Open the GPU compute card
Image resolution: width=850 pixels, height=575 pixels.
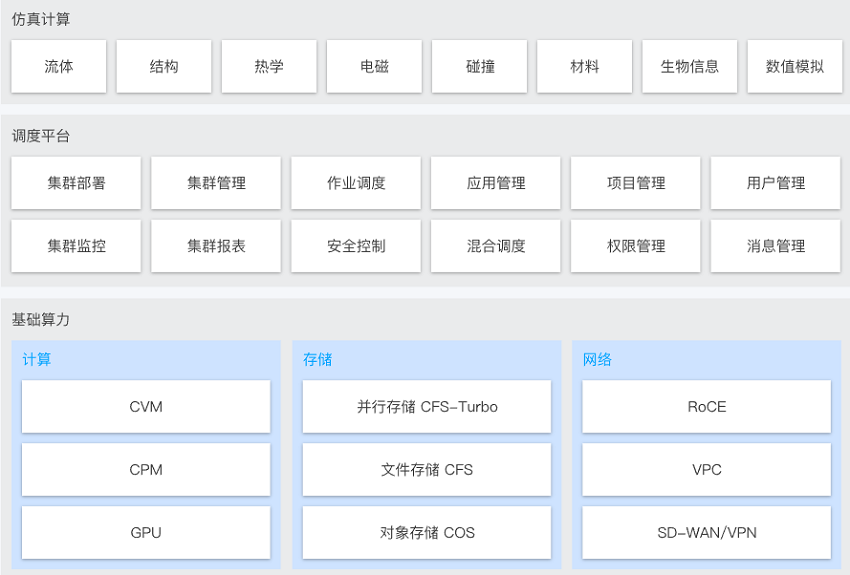146,532
